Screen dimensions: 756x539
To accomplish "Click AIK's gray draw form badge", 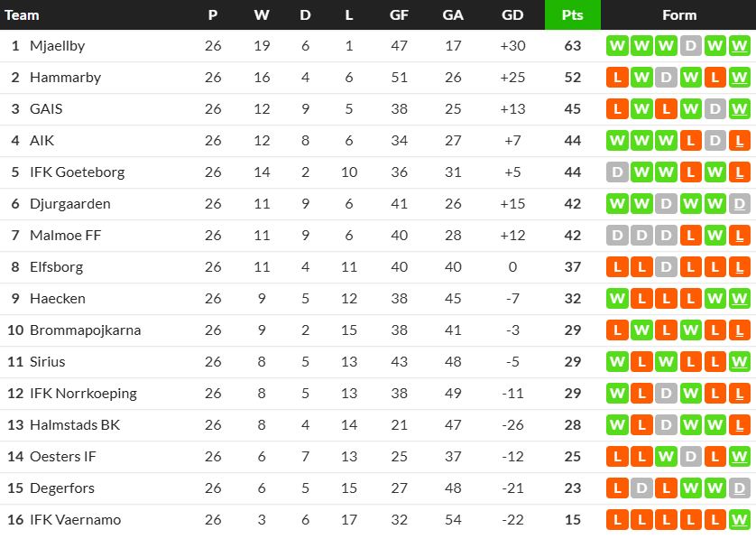I will click(715, 141).
